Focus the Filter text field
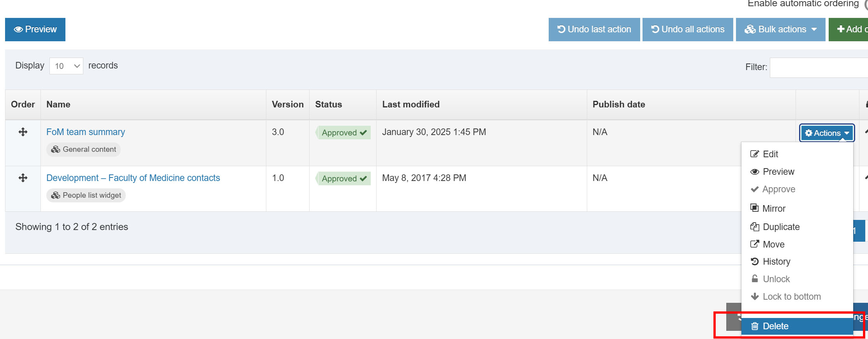The image size is (868, 339). [818, 67]
